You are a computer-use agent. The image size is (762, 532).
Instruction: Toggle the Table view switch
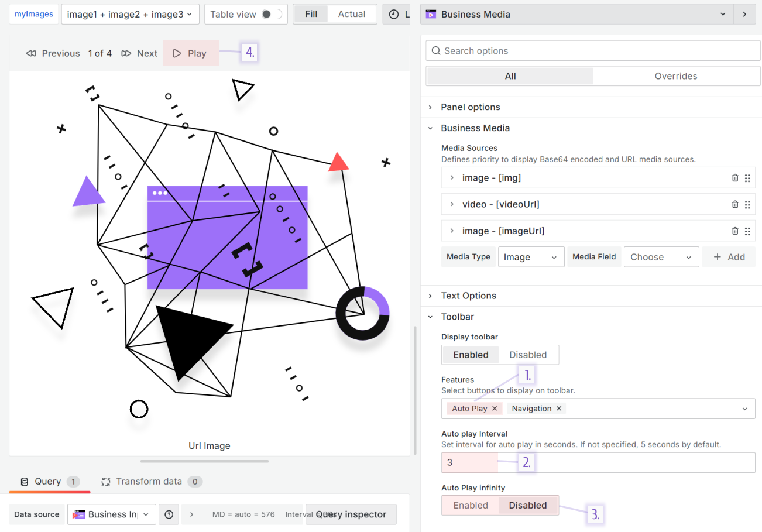[271, 14]
